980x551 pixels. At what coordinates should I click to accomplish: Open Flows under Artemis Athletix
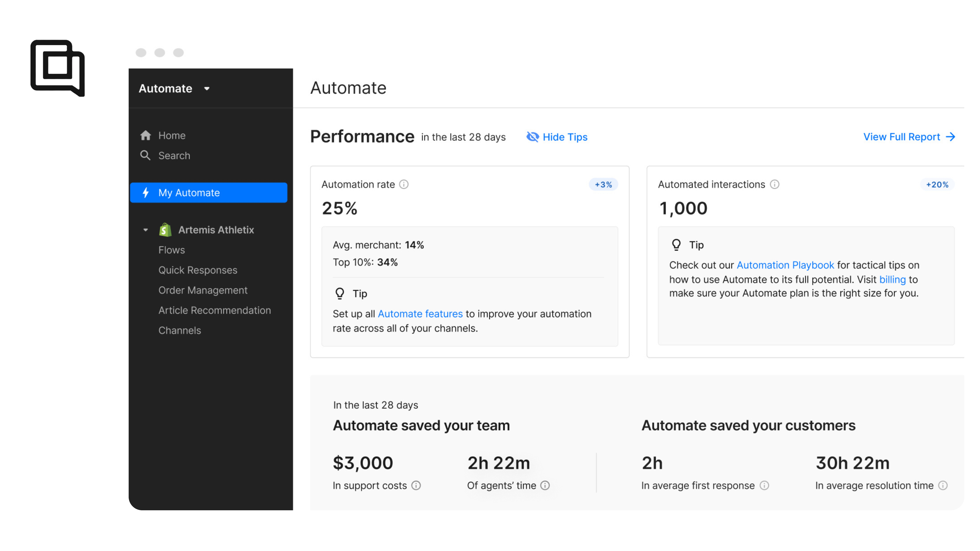[172, 250]
